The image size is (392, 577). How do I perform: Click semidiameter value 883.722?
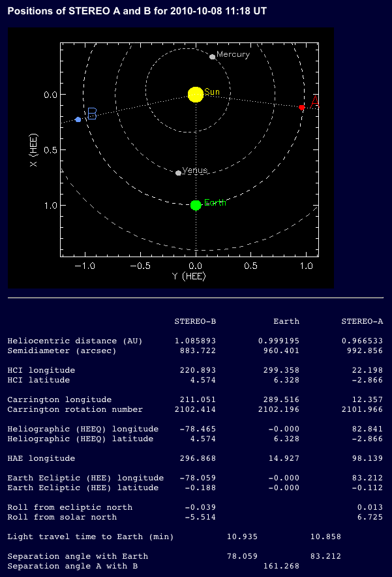[198, 351]
